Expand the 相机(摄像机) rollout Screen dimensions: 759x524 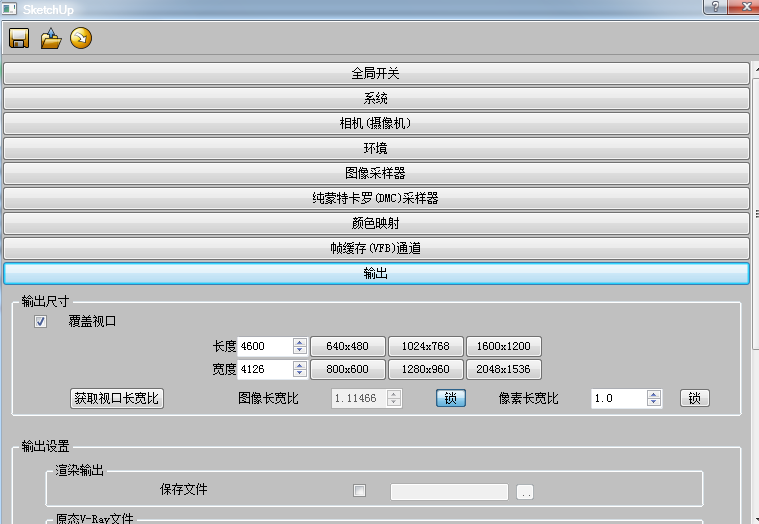[x=376, y=123]
